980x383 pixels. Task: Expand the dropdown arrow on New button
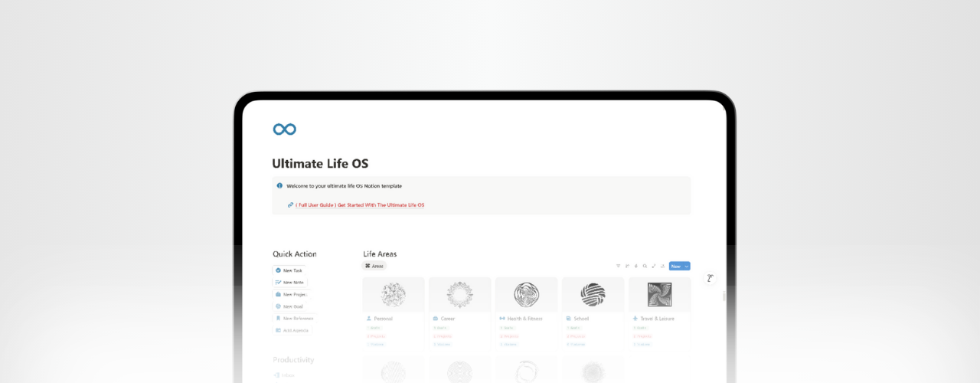(687, 267)
